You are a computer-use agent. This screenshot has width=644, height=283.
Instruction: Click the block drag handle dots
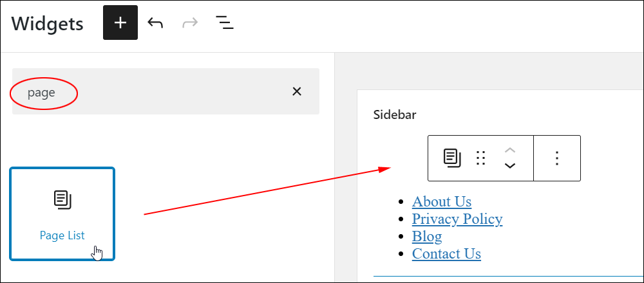click(x=480, y=158)
